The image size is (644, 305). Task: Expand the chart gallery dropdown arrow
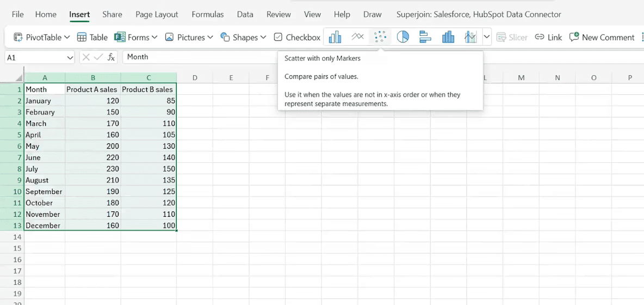pyautogui.click(x=487, y=38)
